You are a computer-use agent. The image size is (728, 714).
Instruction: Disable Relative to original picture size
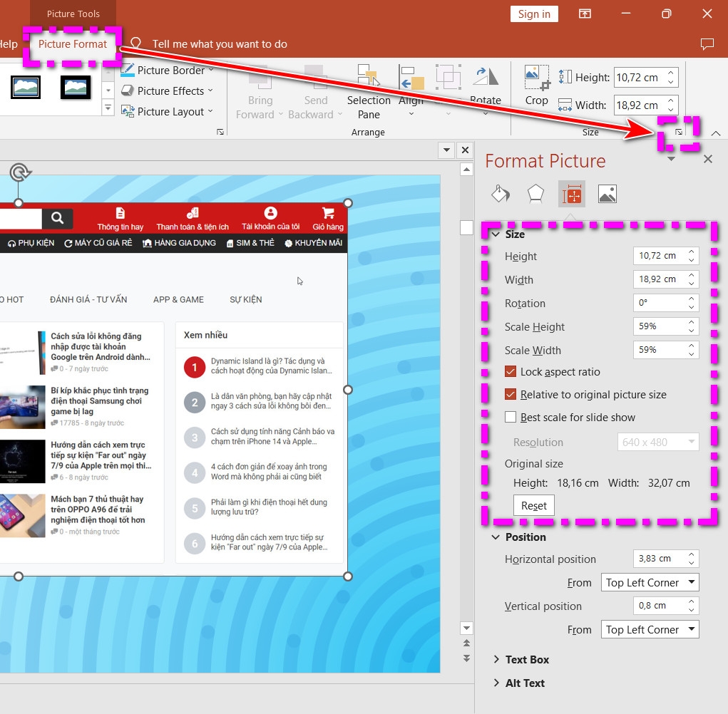point(511,394)
